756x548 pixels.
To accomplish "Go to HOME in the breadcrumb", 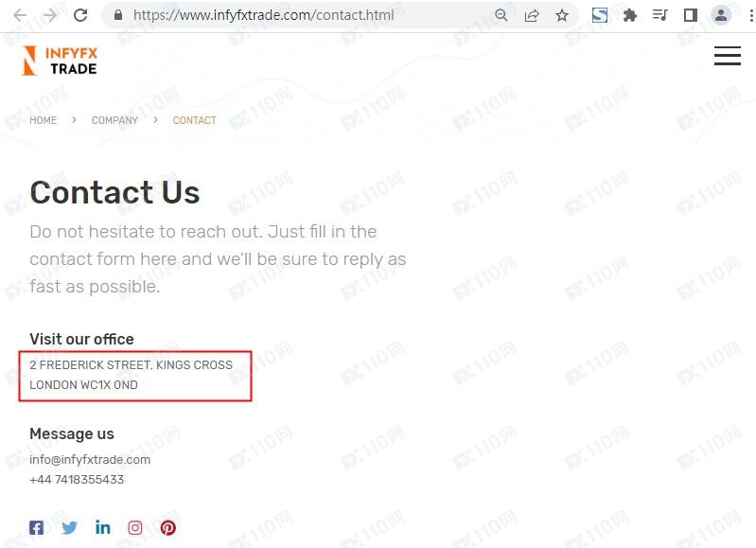I will pos(44,120).
